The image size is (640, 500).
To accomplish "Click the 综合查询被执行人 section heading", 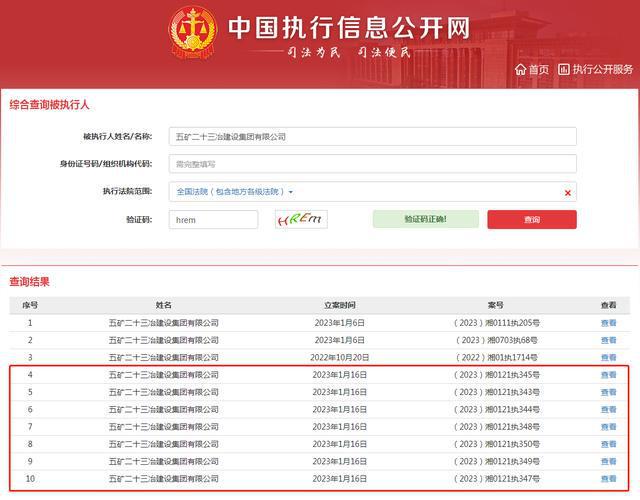I will coord(49,105).
